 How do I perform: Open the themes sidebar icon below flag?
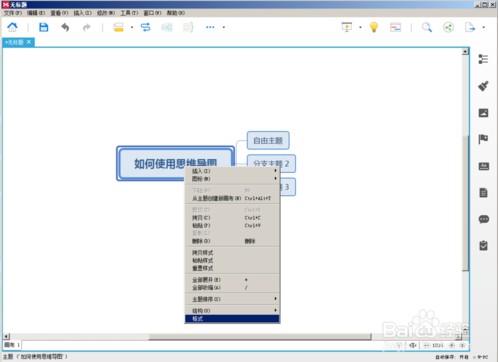coord(484,166)
